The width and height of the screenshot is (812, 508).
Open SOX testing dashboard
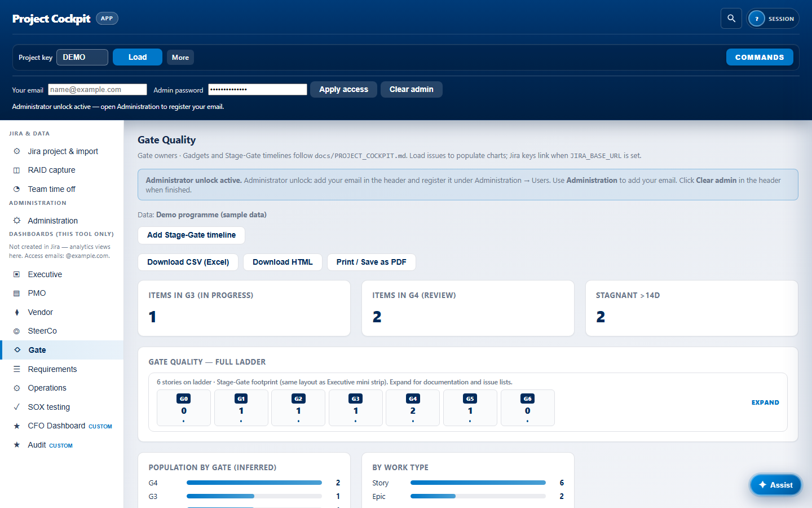[x=62, y=407]
